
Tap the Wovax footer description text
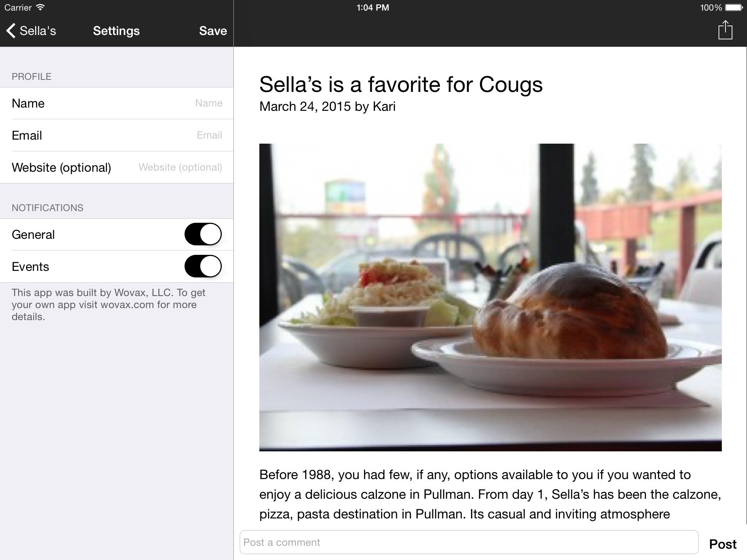coord(108,304)
